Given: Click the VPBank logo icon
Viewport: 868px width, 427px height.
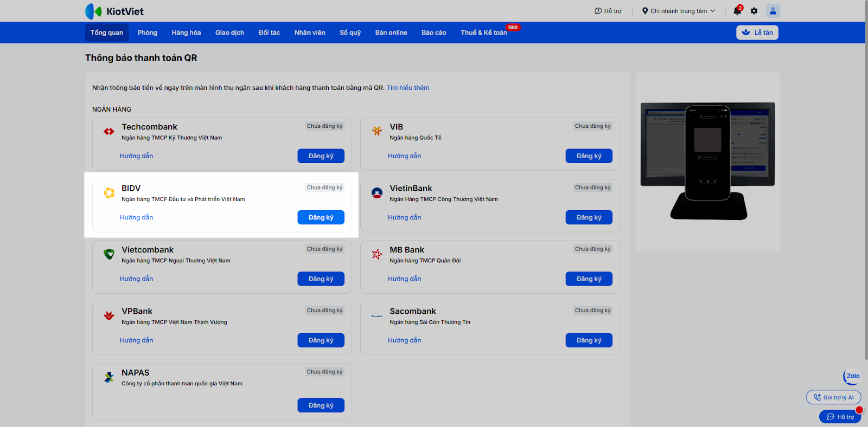Looking at the screenshot, I should (109, 315).
